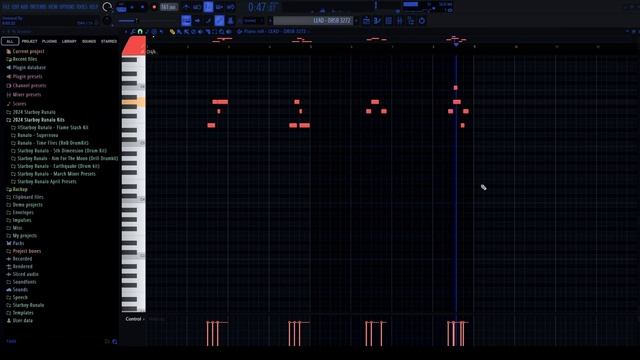Switch to the STARRED browser tab
Screen dimensions: 640x360
(109, 41)
